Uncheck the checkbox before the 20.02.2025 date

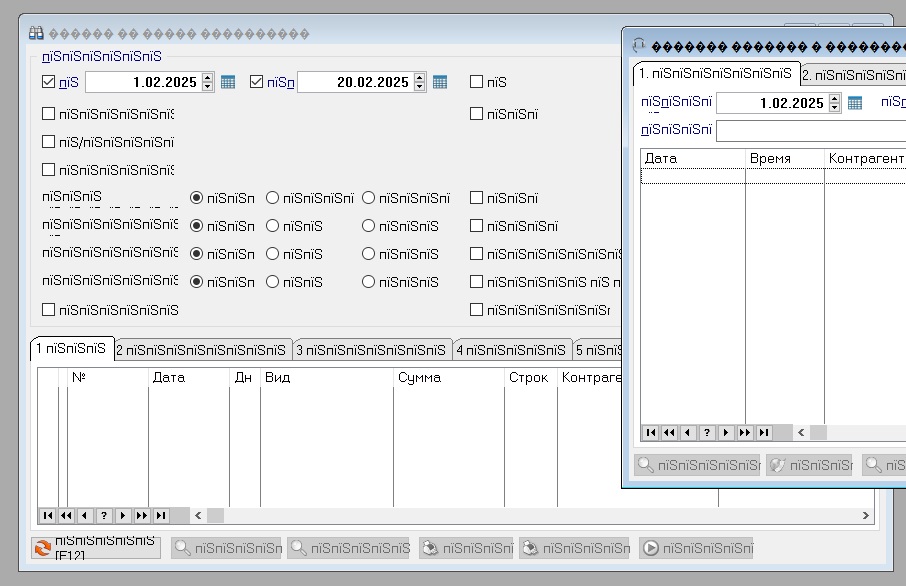pos(257,82)
